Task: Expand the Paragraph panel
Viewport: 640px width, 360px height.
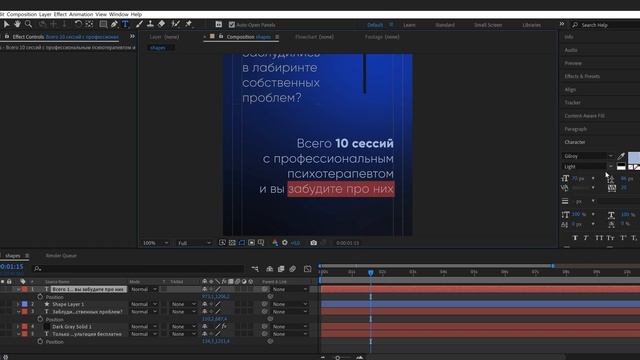Action: tap(576, 129)
